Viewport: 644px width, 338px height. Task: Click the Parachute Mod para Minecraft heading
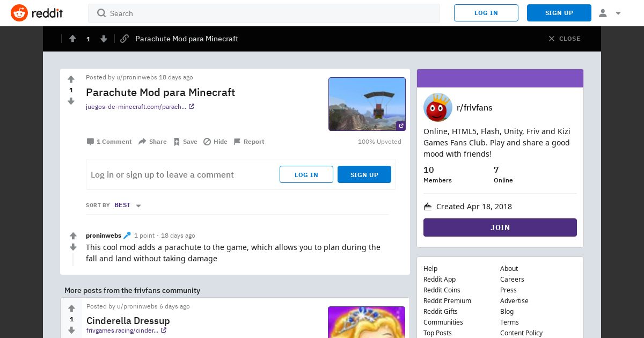(160, 92)
